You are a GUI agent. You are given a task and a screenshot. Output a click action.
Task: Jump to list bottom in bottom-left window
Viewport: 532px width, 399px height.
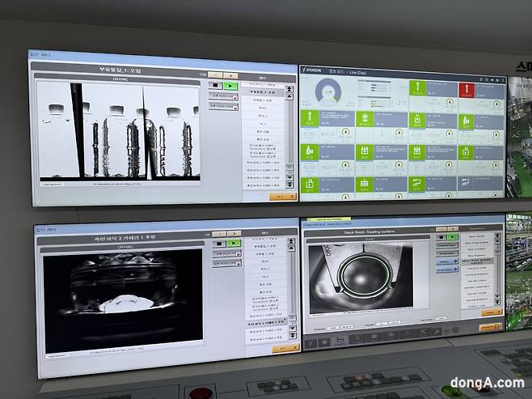pyautogui.click(x=292, y=336)
